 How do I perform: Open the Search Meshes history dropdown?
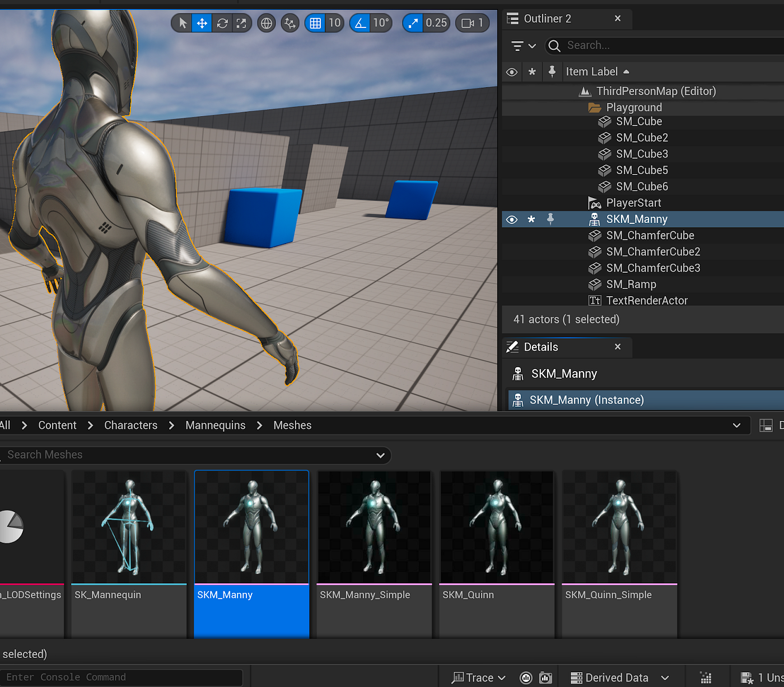[381, 455]
